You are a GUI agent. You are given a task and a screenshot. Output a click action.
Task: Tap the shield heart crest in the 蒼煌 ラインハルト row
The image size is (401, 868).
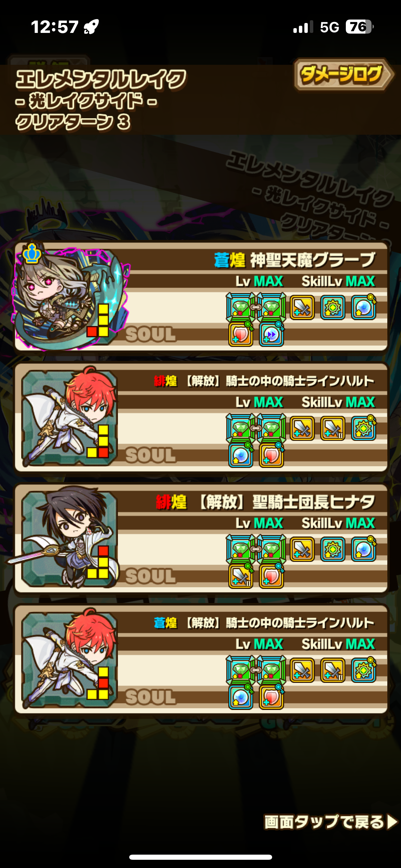pyautogui.click(x=271, y=697)
